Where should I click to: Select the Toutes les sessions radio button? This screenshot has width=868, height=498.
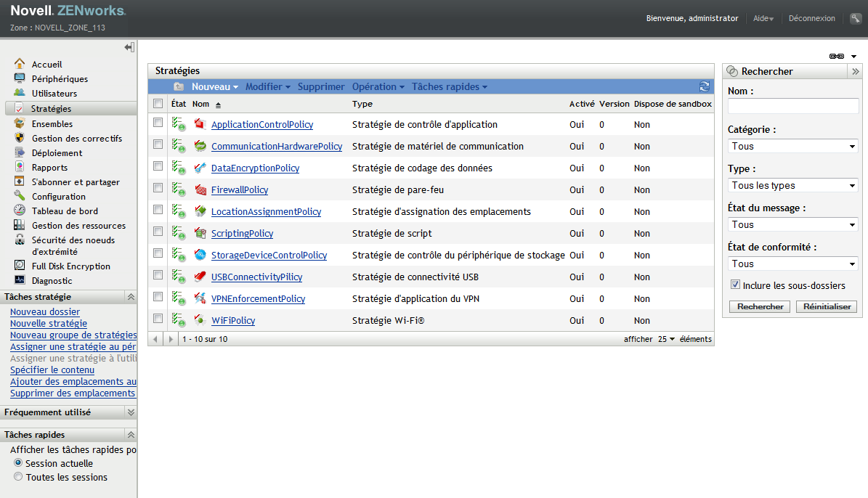tap(18, 477)
